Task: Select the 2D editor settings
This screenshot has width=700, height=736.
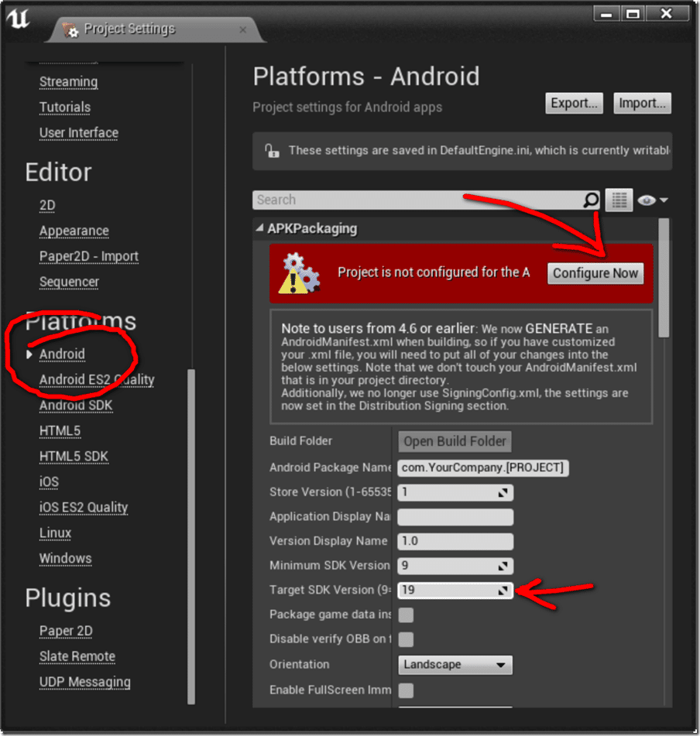Action: tap(47, 205)
